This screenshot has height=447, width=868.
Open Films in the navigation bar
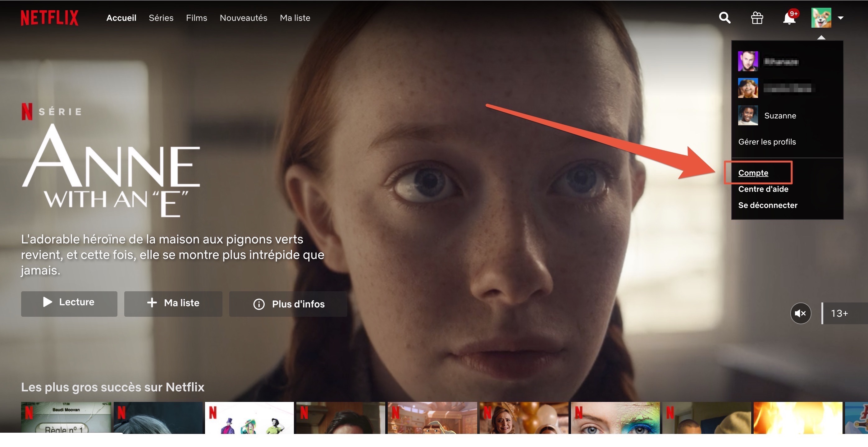196,18
